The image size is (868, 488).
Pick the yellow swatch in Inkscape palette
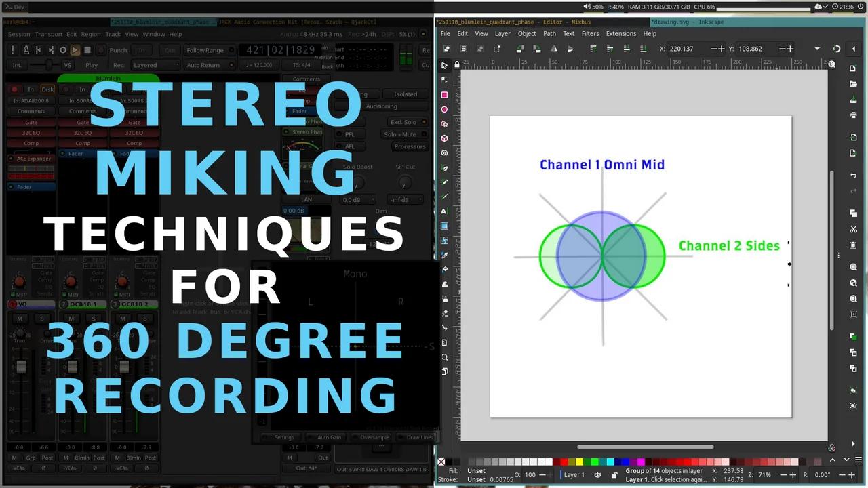tap(579, 462)
